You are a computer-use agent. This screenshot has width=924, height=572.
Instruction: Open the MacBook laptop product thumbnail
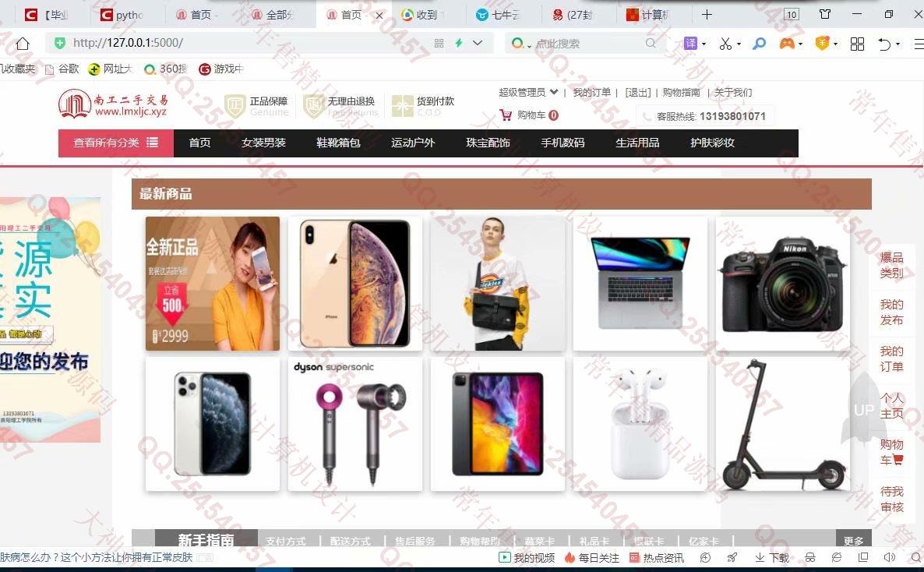click(x=640, y=284)
